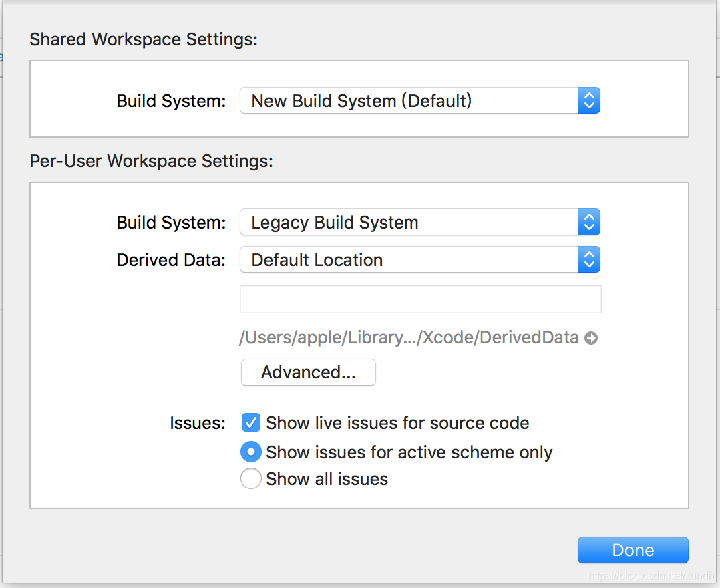Viewport: 720px width, 588px height.
Task: Click the Advanced... button
Action: point(309,372)
